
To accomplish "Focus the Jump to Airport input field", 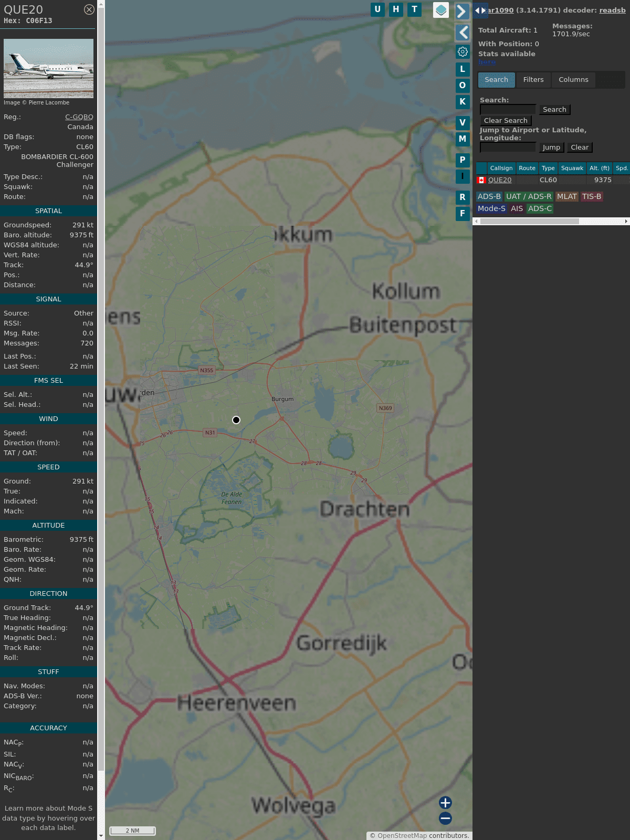I will click(x=508, y=148).
